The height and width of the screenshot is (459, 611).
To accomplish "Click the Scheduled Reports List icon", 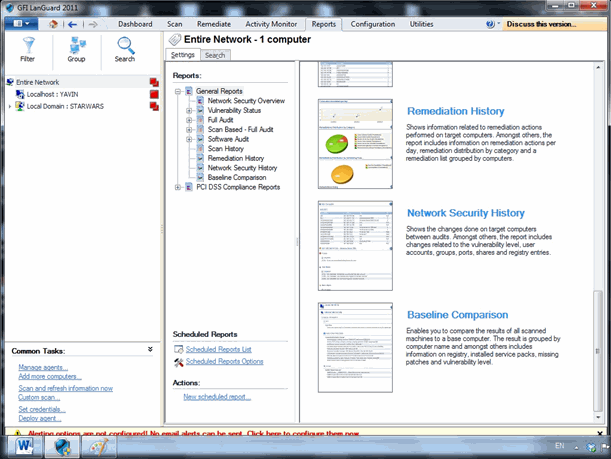I will (178, 349).
